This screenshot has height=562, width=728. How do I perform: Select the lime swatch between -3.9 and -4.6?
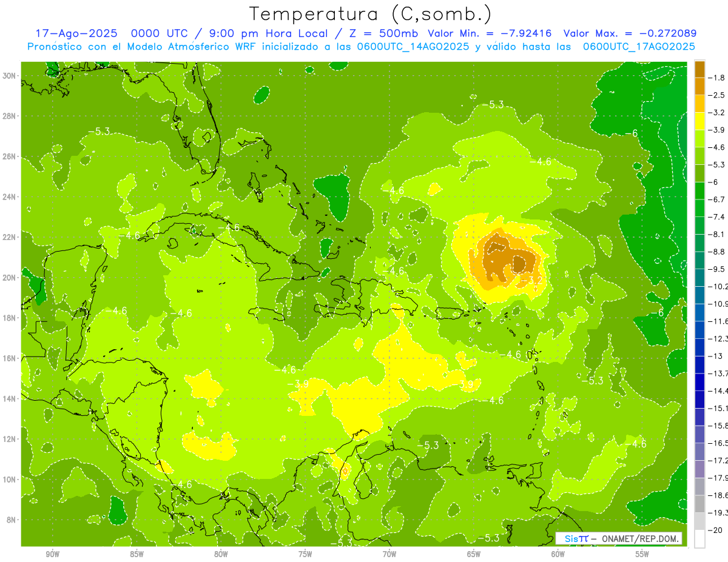(699, 138)
